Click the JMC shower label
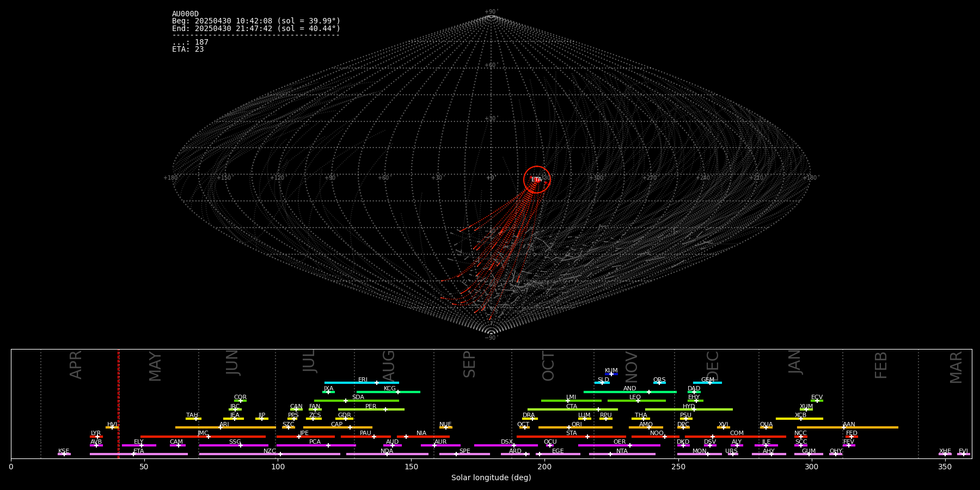 coord(203,433)
